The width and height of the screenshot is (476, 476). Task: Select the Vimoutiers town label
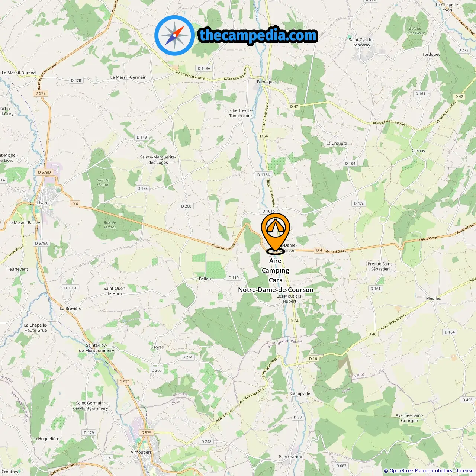click(141, 452)
